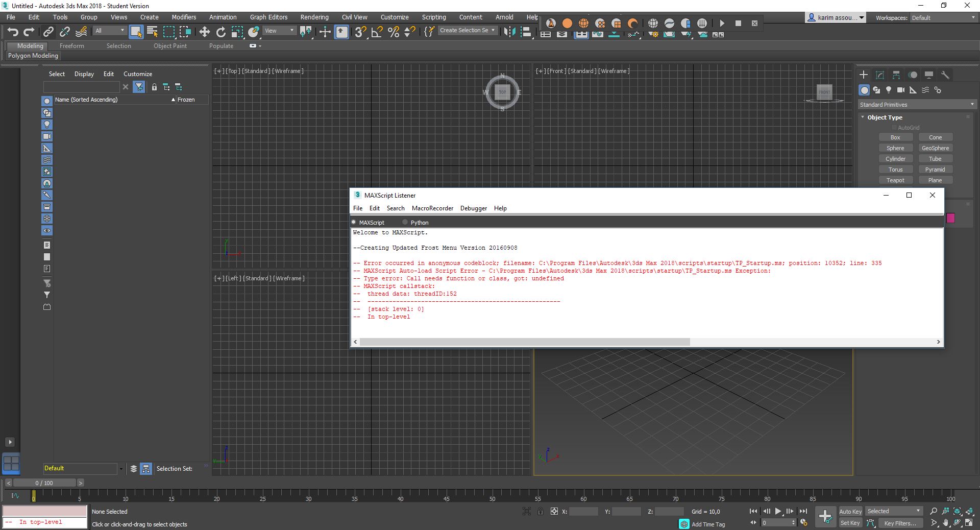
Task: Toggle Percent Snap button
Action: (x=394, y=32)
